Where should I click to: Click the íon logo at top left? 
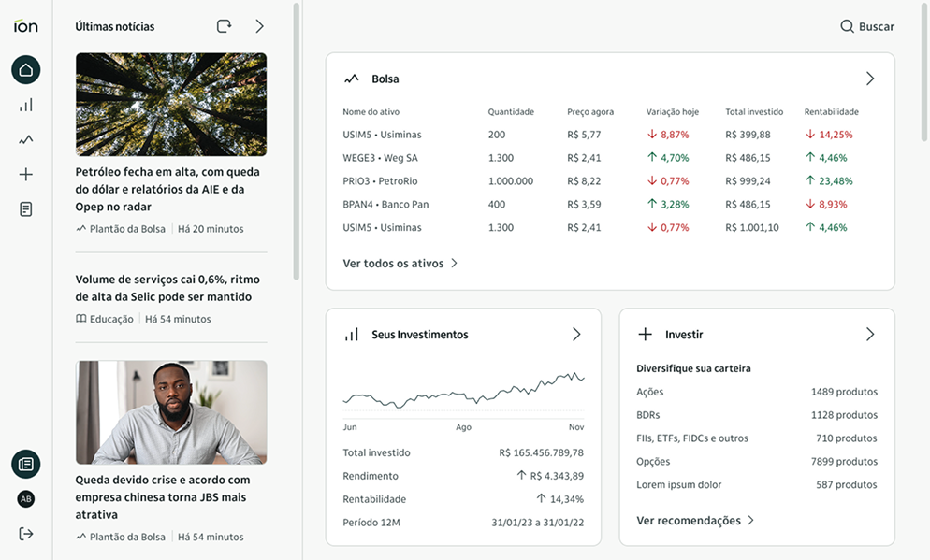25,25
